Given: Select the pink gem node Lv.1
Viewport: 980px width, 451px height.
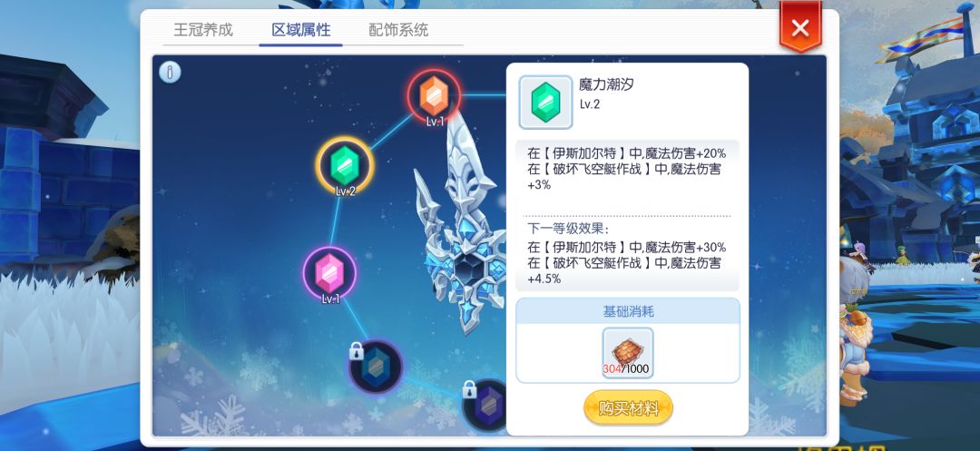Looking at the screenshot, I should pos(330,272).
